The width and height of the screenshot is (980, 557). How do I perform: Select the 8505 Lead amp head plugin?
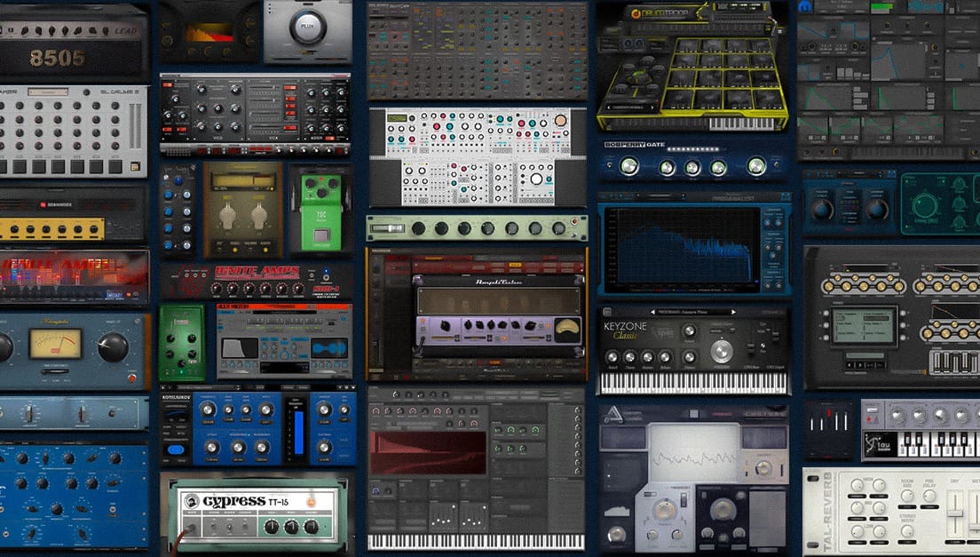point(74,43)
